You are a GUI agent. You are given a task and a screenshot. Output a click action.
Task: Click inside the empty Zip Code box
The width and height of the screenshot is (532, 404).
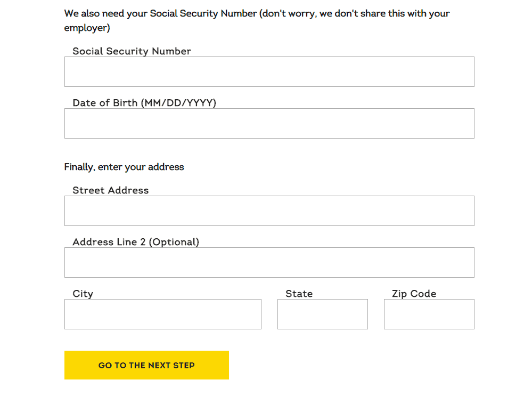(x=429, y=314)
